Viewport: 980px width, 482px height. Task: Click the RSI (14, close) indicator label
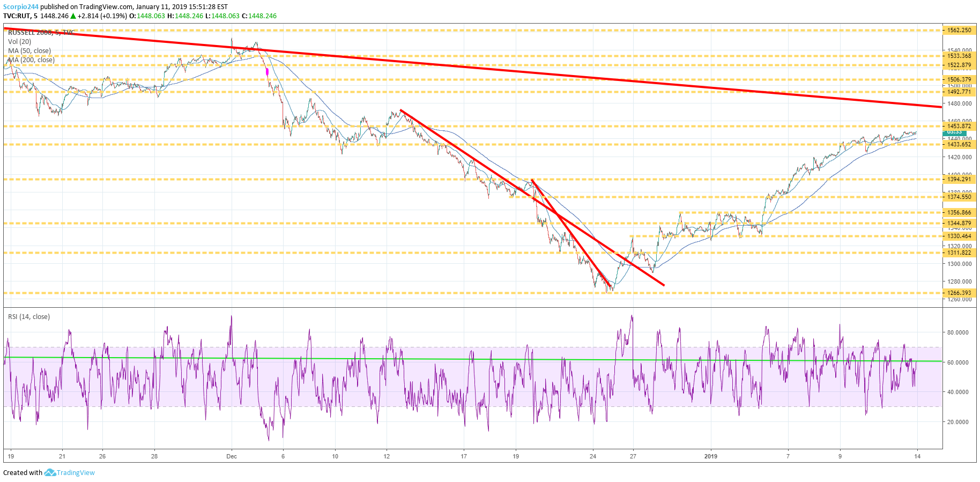pos(29,317)
